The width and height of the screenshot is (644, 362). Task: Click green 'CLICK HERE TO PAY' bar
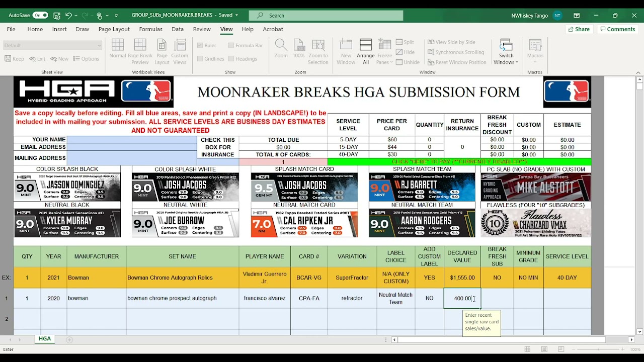pos(459,162)
